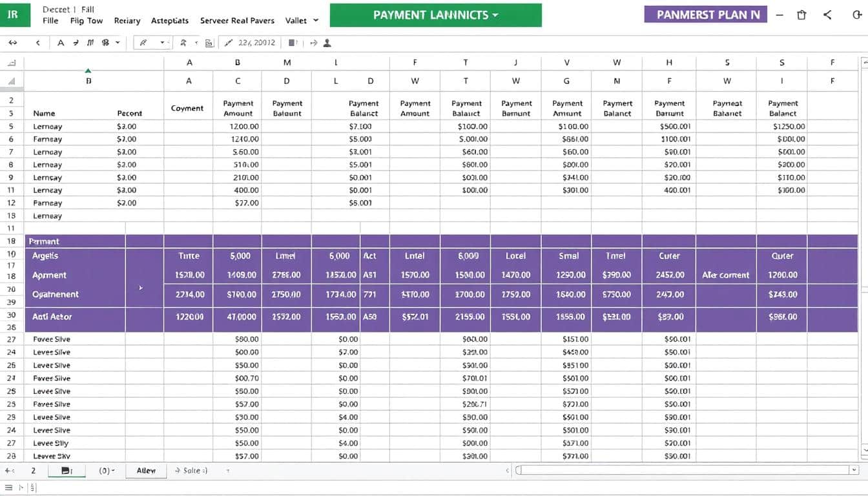This screenshot has width=868, height=496.
Task: Open the Asteptiats menu
Action: click(170, 21)
